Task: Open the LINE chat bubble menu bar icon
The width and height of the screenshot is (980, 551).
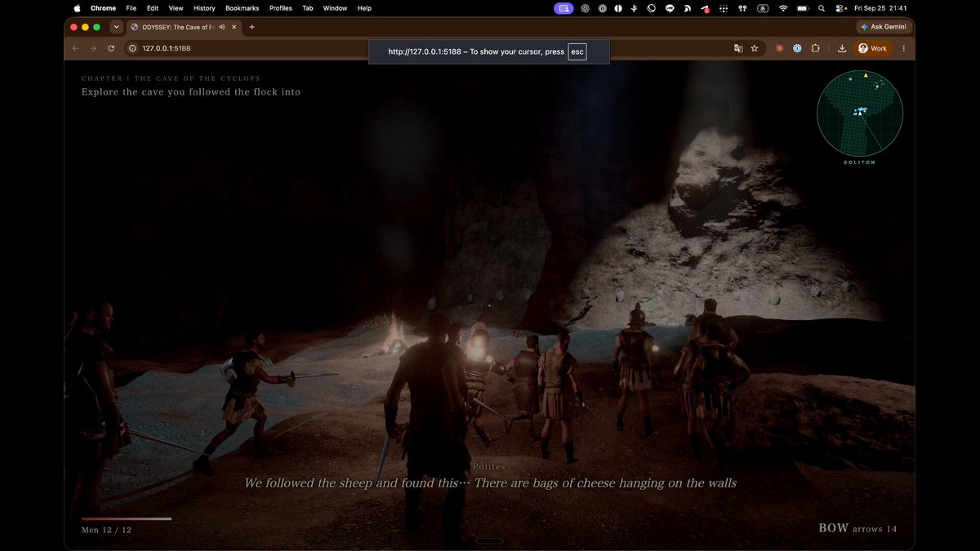Action: point(670,8)
